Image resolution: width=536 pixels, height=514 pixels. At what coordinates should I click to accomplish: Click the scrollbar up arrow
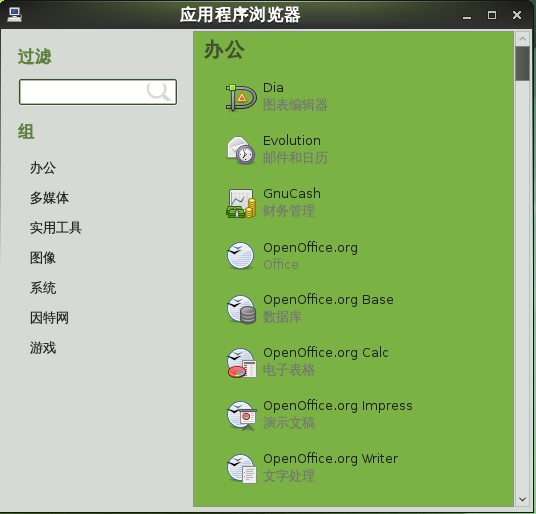(x=522, y=39)
